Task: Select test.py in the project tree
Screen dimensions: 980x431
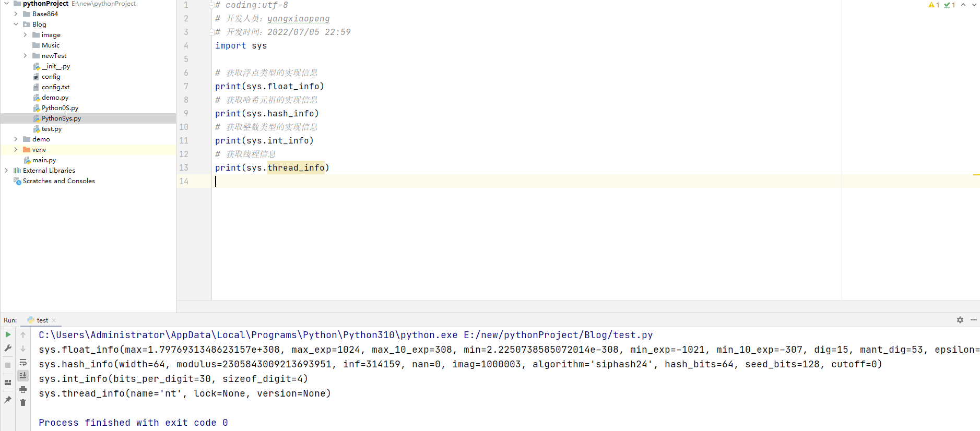Action: [52, 129]
